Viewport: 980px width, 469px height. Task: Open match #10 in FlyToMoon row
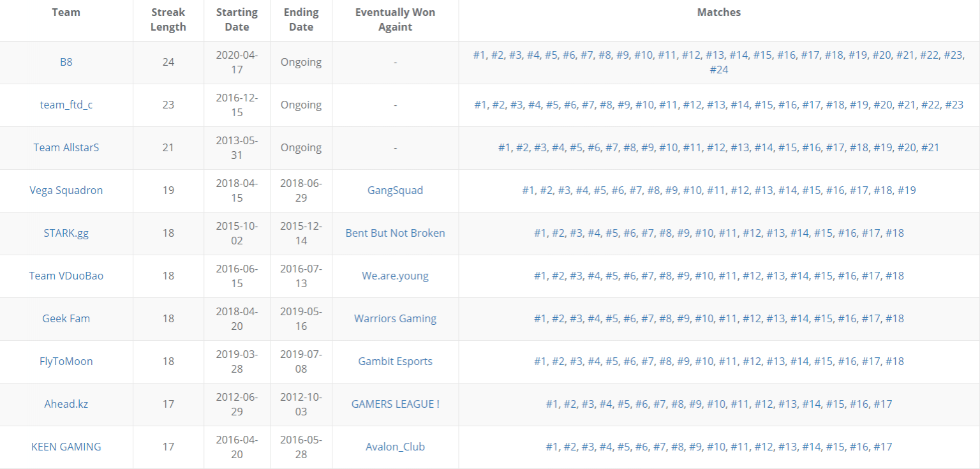point(704,362)
